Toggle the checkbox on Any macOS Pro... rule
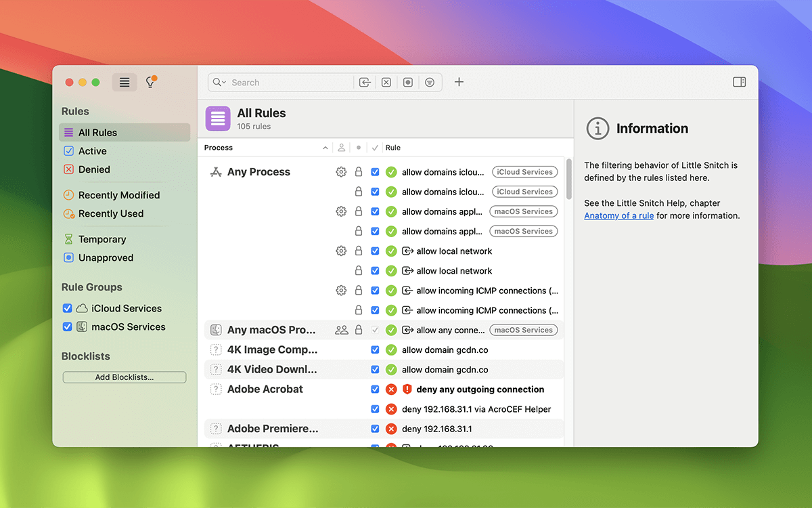Viewport: 812px width, 508px height. click(375, 330)
